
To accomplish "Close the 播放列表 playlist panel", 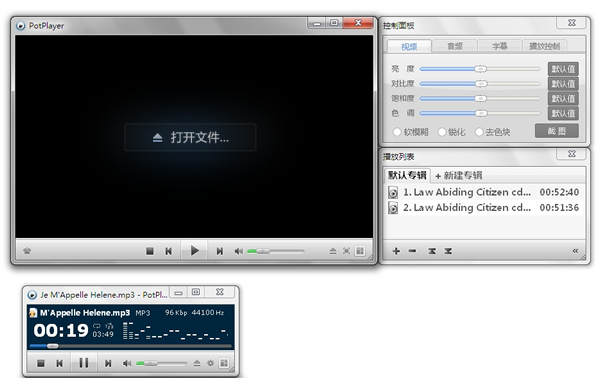I will 571,154.
